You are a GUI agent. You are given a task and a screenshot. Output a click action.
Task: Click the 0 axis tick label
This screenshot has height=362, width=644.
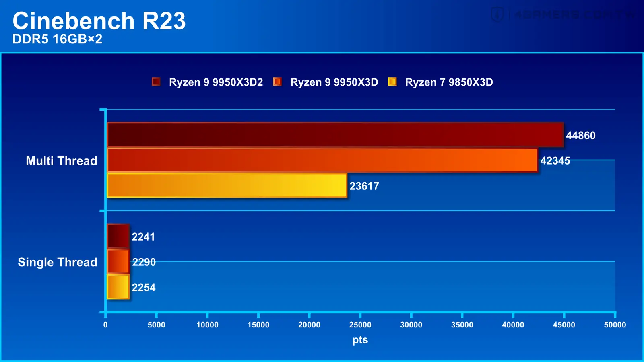click(105, 325)
